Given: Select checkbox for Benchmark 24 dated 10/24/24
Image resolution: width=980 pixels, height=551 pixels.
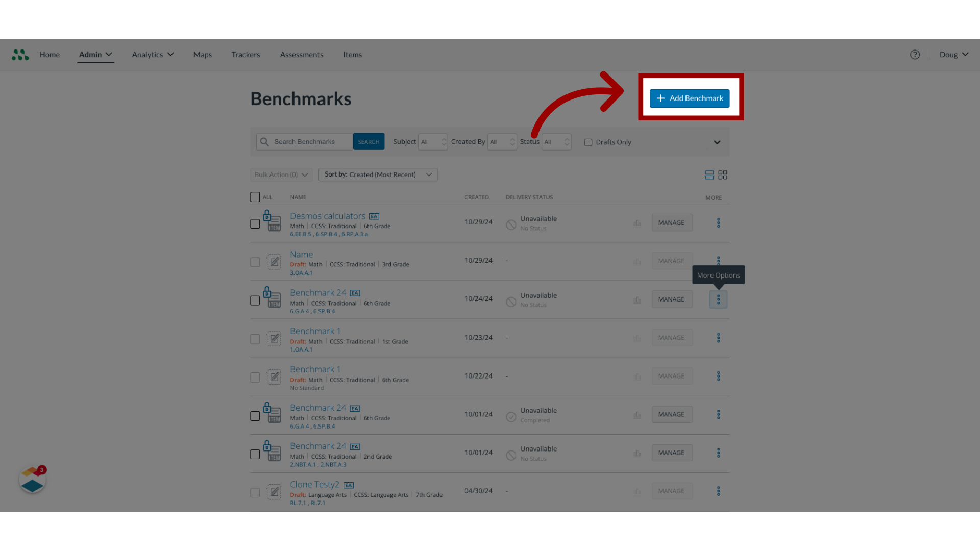Looking at the screenshot, I should click(255, 300).
